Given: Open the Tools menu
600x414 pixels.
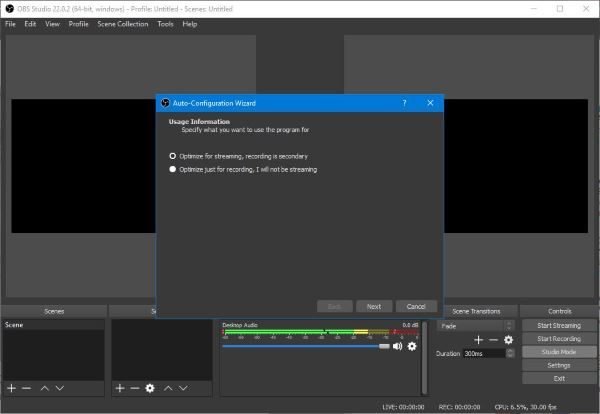Looking at the screenshot, I should coord(165,24).
